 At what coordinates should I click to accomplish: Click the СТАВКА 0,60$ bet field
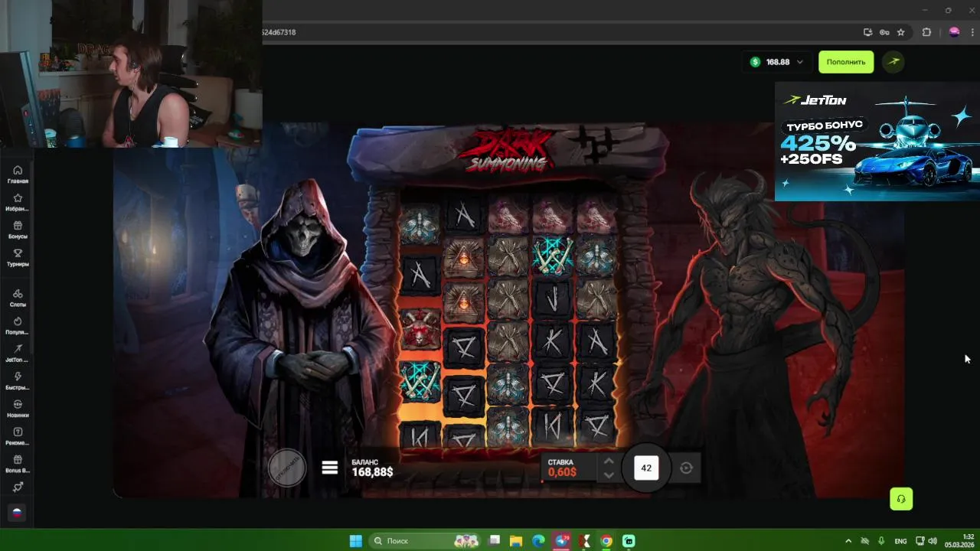tap(570, 468)
